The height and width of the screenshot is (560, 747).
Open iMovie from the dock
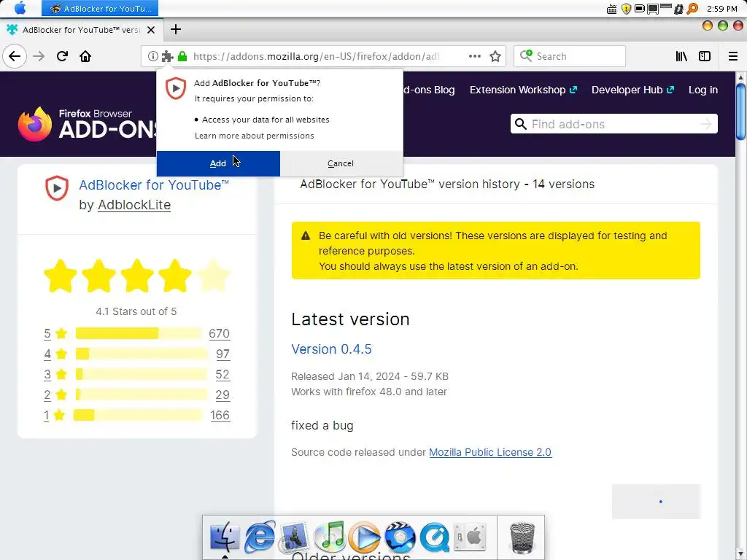(x=400, y=537)
